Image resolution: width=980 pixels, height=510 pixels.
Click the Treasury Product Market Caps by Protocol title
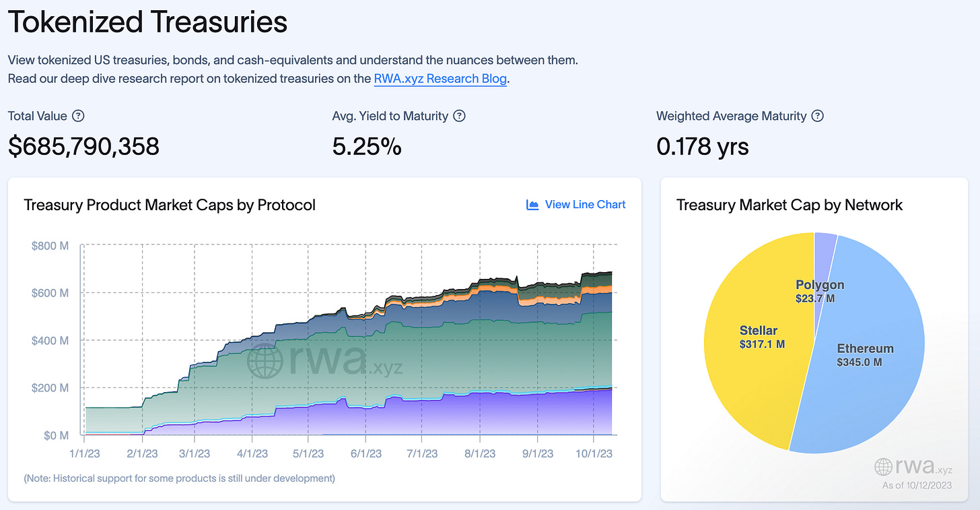point(170,205)
